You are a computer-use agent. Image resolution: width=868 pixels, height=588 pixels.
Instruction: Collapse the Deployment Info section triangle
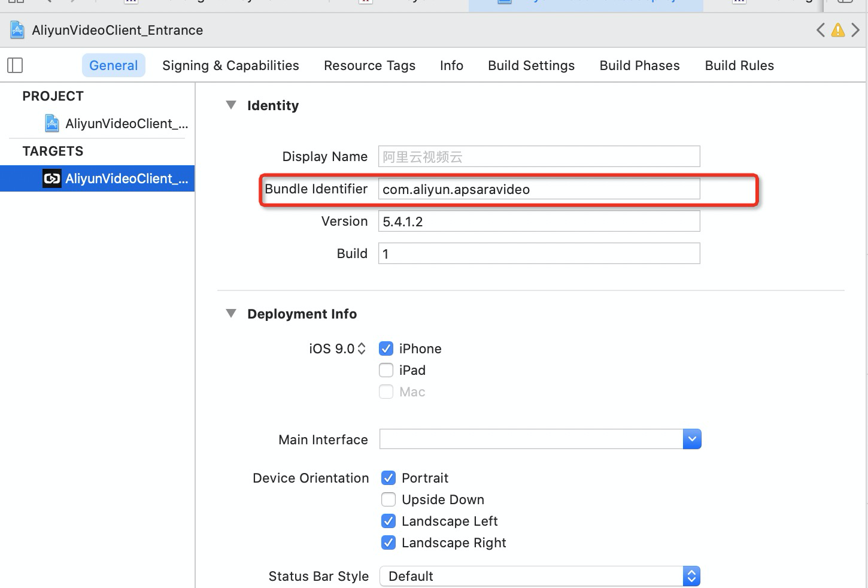(231, 313)
